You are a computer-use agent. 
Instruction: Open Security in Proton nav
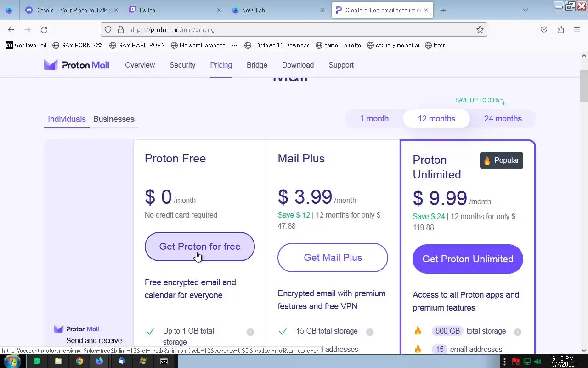[x=182, y=65]
